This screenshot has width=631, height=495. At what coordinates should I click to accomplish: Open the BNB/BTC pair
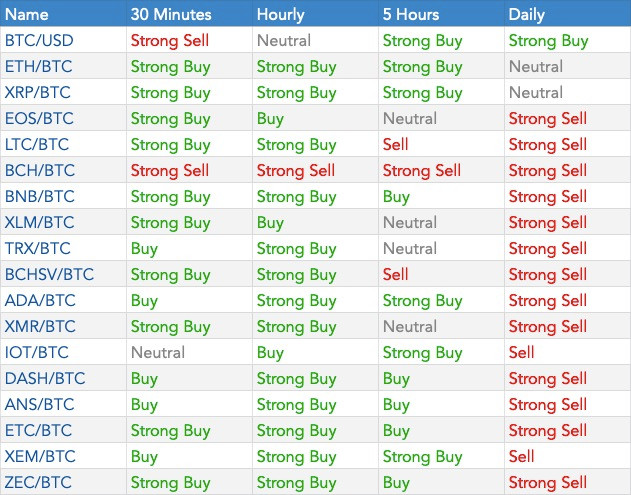click(x=39, y=196)
